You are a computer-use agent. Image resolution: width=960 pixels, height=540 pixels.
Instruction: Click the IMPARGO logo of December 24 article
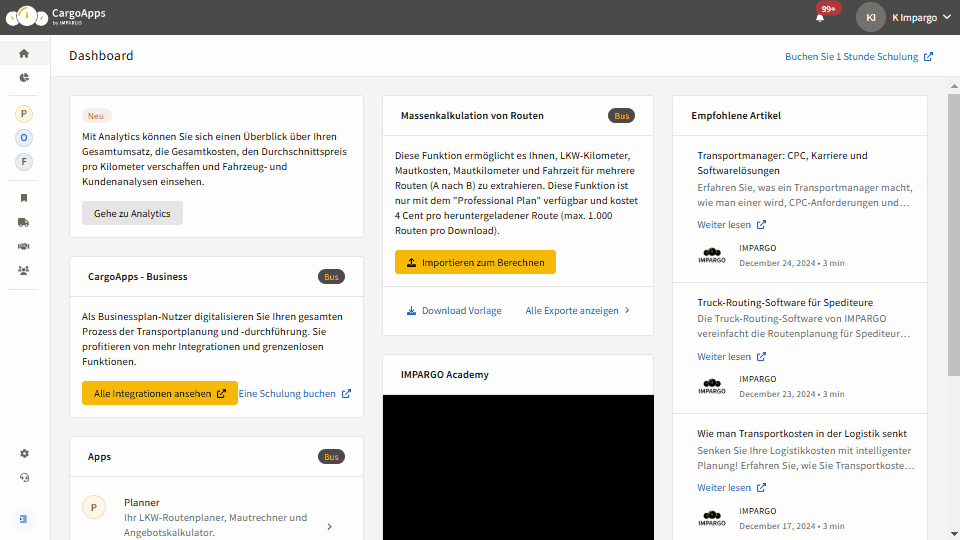click(711, 255)
